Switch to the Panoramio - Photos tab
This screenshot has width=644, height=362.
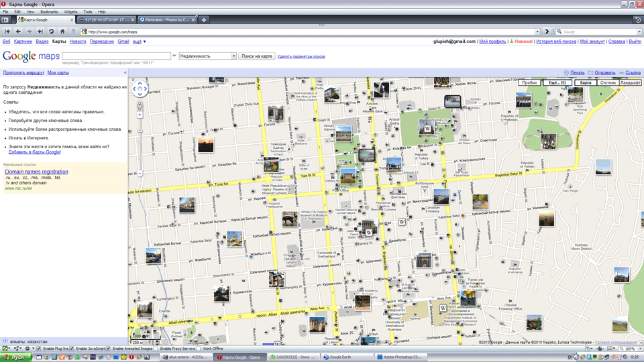[x=167, y=19]
